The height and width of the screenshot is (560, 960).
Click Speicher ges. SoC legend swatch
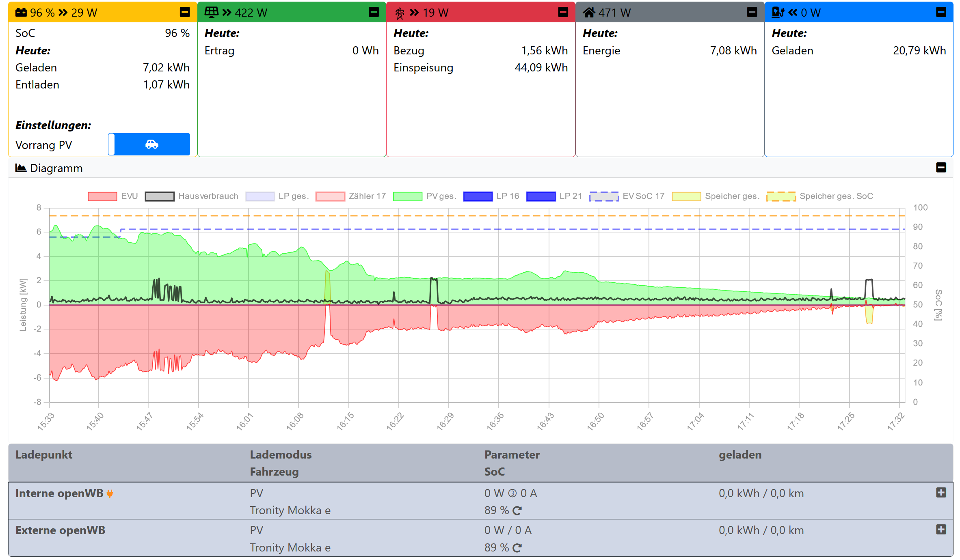click(x=781, y=196)
